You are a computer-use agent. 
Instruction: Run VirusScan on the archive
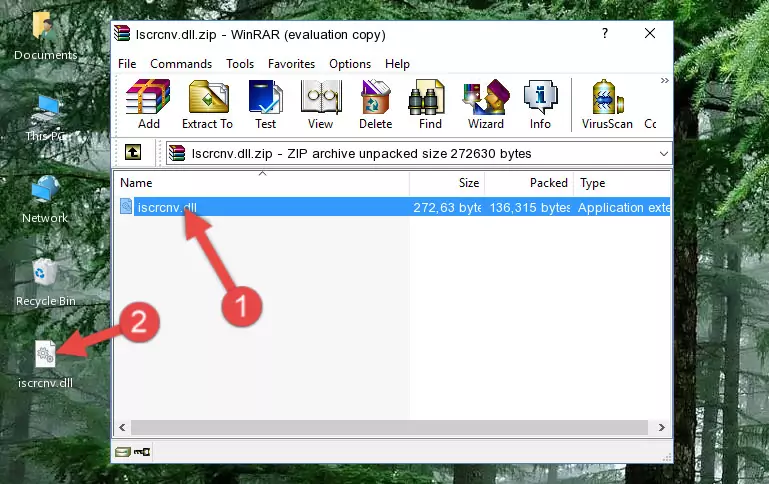point(607,104)
